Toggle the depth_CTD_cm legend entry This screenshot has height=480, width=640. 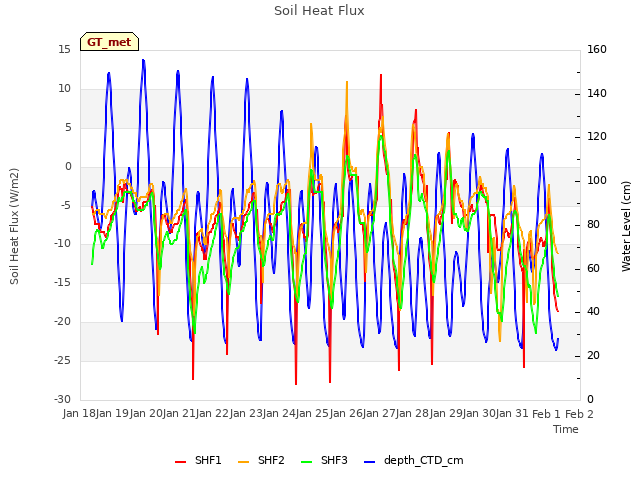click(413, 460)
